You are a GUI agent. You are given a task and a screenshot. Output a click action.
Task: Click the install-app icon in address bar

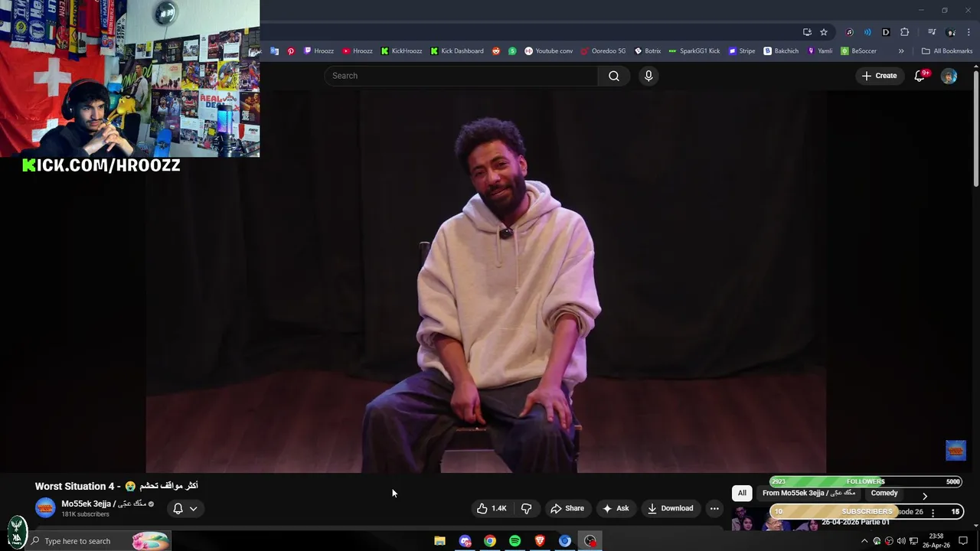pos(807,32)
